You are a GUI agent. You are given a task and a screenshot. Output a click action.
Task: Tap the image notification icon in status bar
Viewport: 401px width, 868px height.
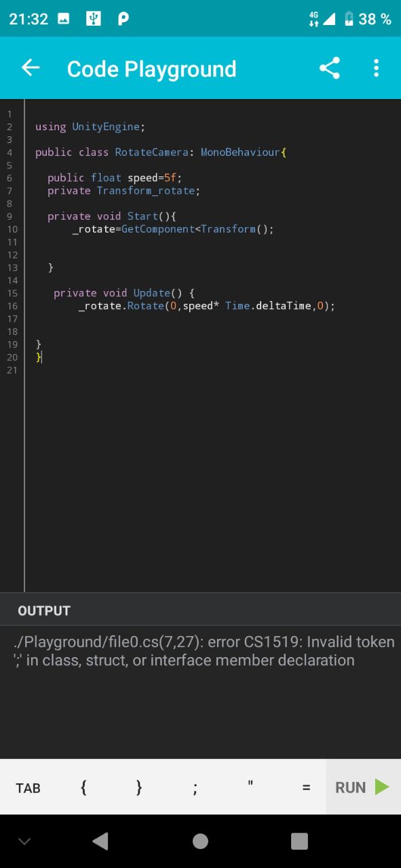click(x=64, y=19)
